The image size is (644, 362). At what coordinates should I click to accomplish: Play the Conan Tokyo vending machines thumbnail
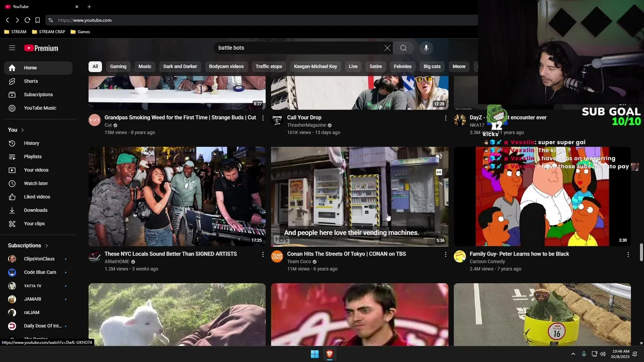coord(360,197)
